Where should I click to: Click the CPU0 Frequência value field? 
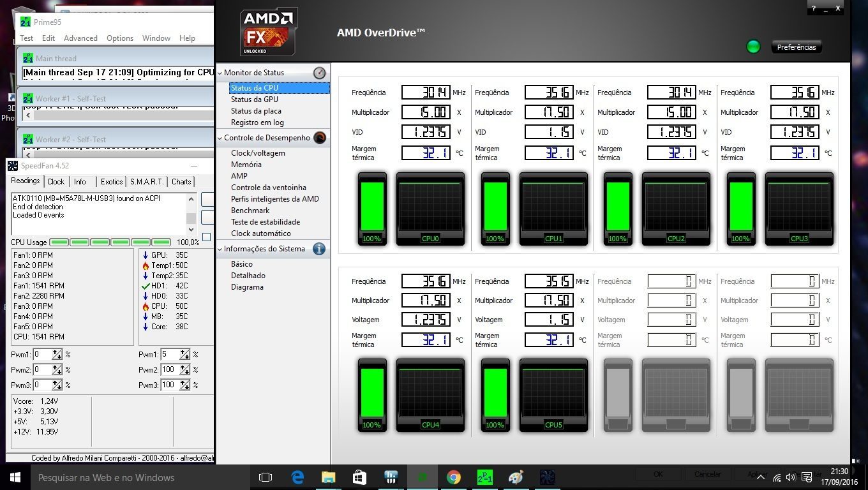(426, 93)
